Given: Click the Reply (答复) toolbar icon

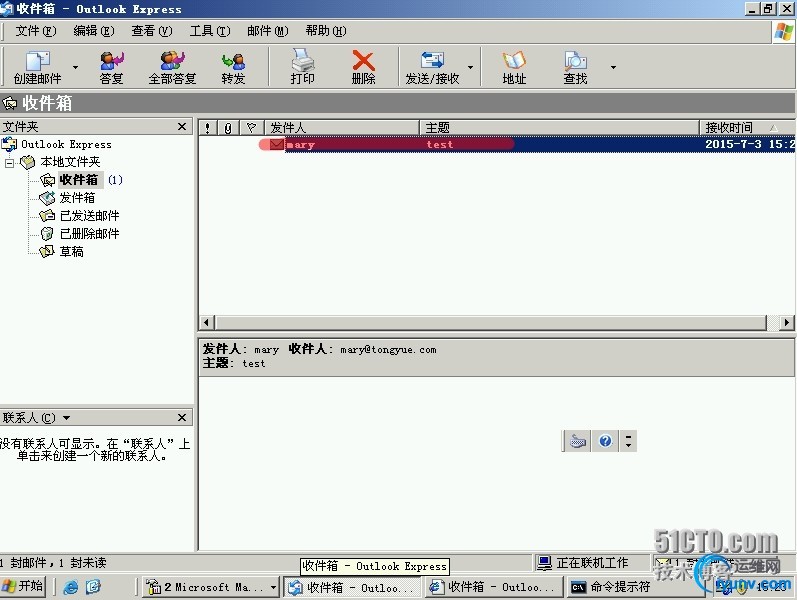Looking at the screenshot, I should point(112,67).
